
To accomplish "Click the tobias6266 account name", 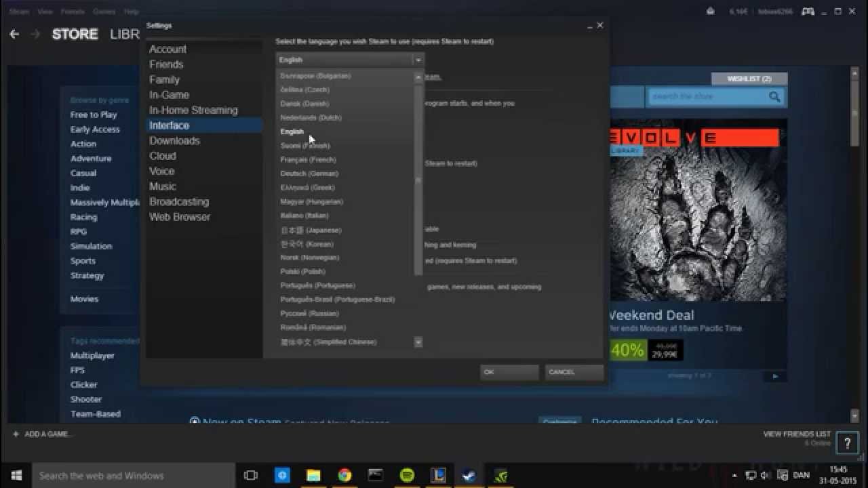I will point(775,12).
